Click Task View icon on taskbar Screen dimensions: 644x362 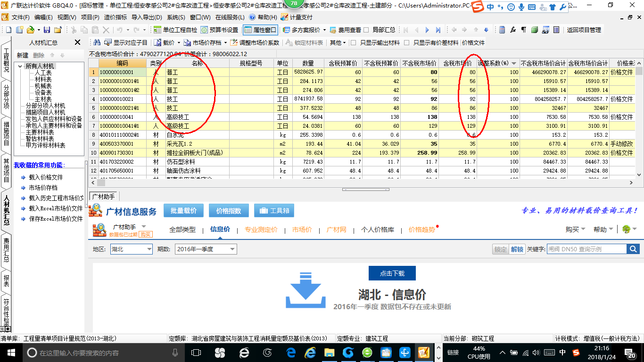click(x=196, y=352)
